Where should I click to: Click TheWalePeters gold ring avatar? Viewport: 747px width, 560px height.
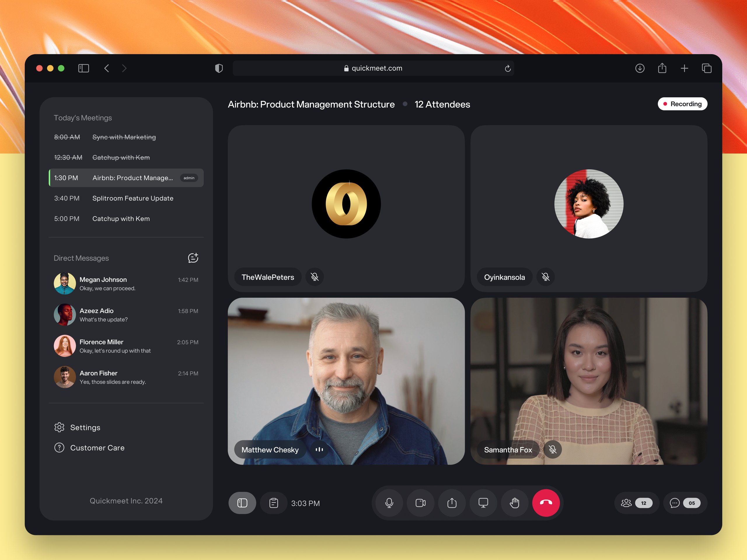tap(346, 204)
